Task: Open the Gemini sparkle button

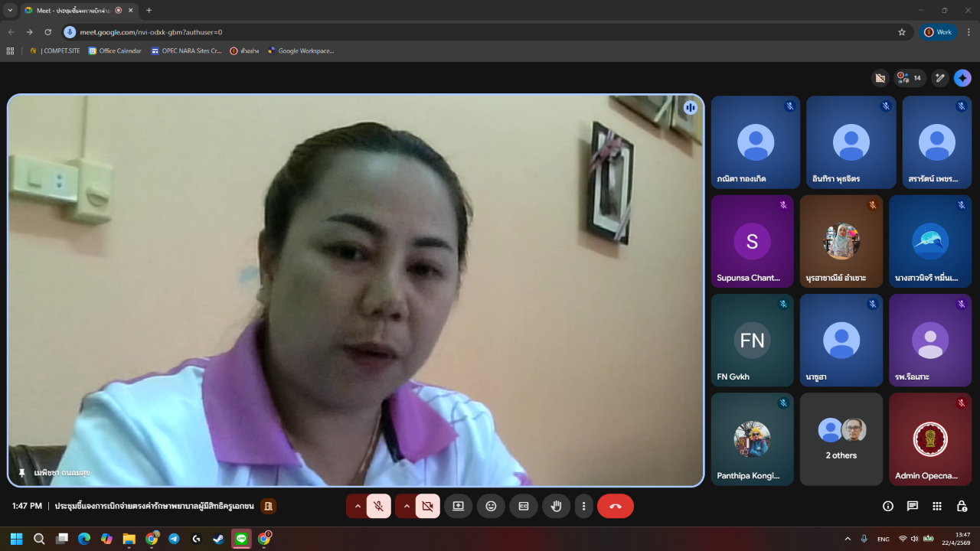Action: point(962,78)
